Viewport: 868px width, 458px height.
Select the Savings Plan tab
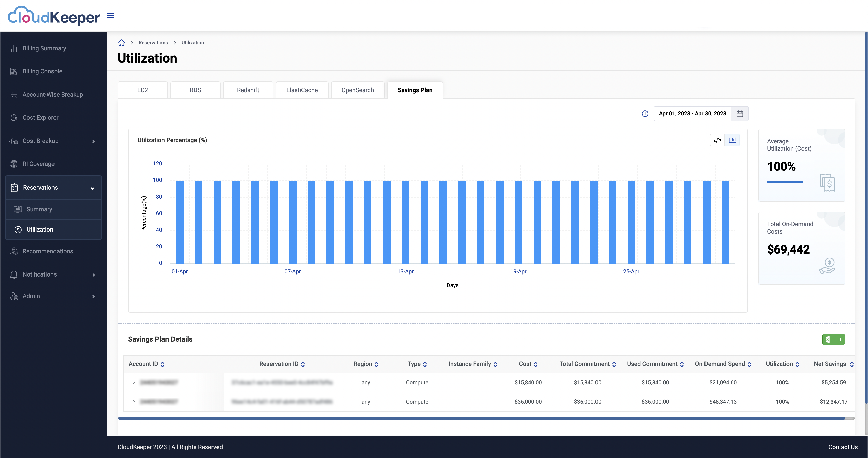pos(415,90)
